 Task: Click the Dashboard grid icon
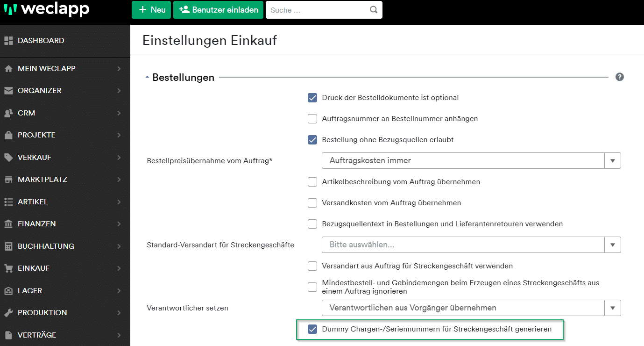pos(8,41)
